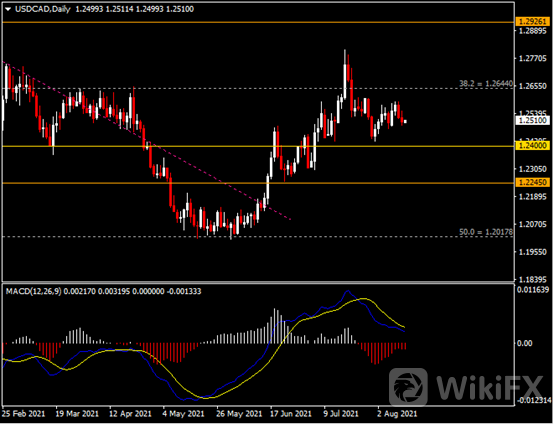The height and width of the screenshot is (424, 554).
Task: Select the 4 May 2021 date marker
Action: pos(183,413)
